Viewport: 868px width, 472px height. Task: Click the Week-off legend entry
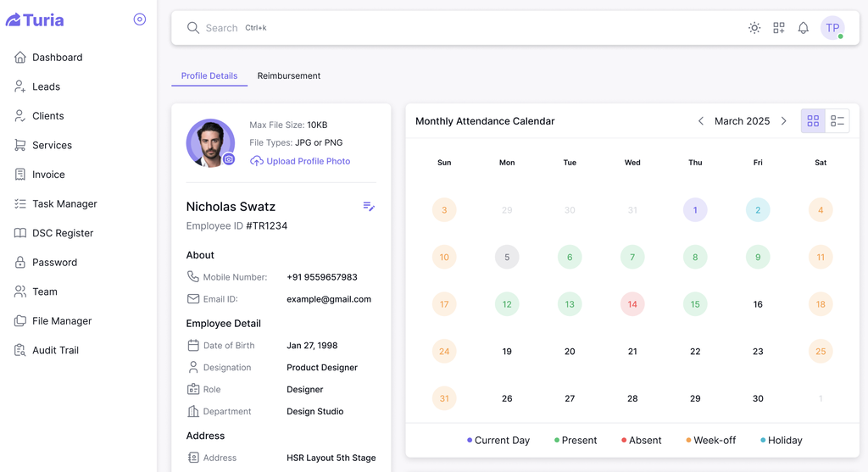(x=711, y=440)
